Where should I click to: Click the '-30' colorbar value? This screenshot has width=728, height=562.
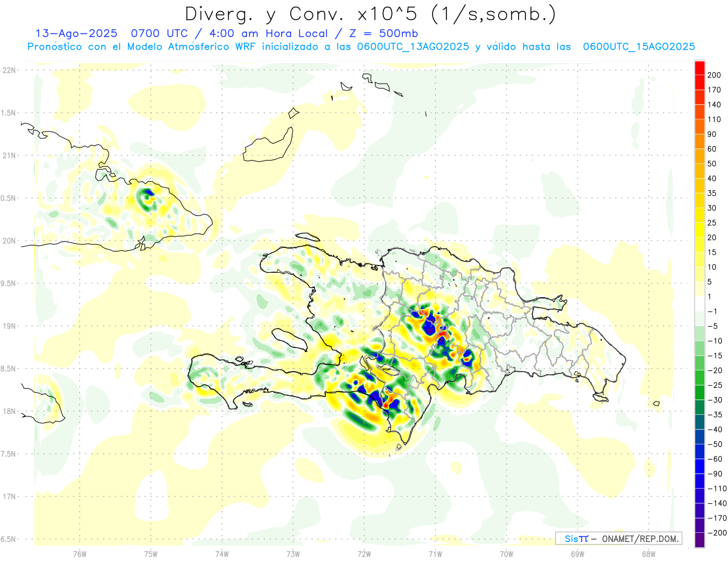click(715, 400)
